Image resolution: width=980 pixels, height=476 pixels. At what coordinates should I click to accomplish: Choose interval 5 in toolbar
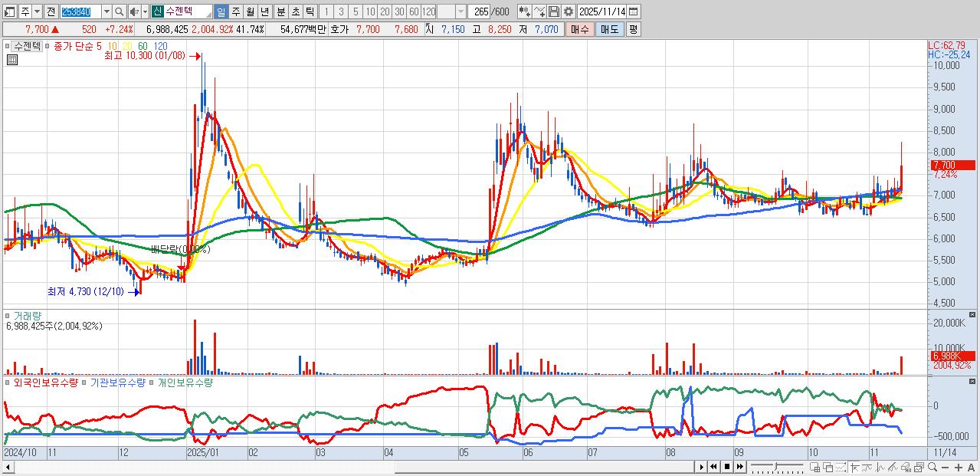(356, 11)
